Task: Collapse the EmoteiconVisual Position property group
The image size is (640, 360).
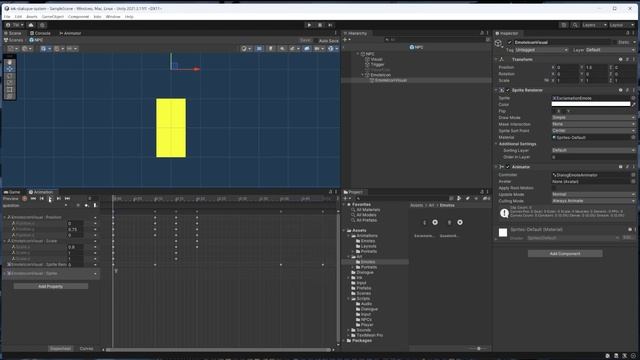Action: 5,218
